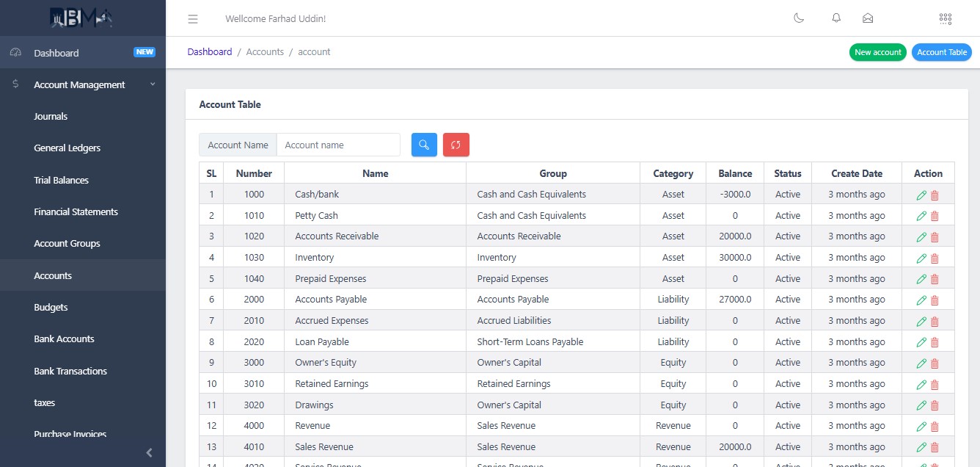This screenshot has height=467, width=980.
Task: Edit the Retained Earnings account row
Action: [x=921, y=385]
